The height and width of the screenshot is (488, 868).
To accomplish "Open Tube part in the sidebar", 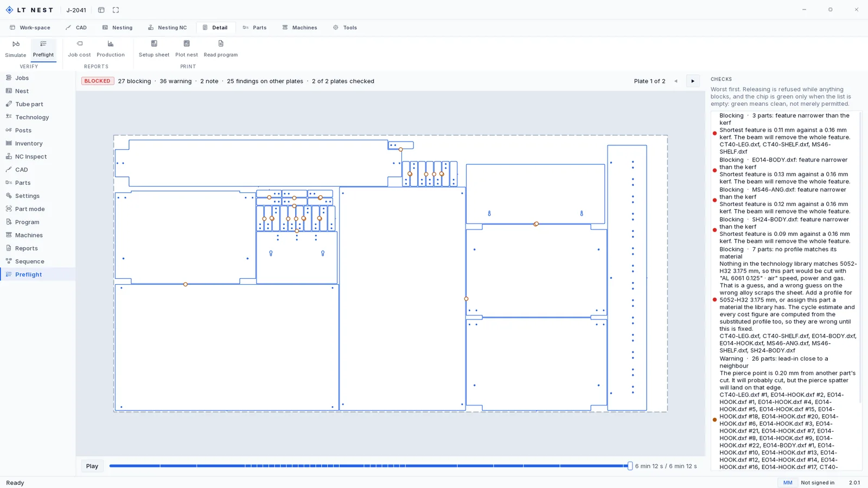I will [38, 104].
